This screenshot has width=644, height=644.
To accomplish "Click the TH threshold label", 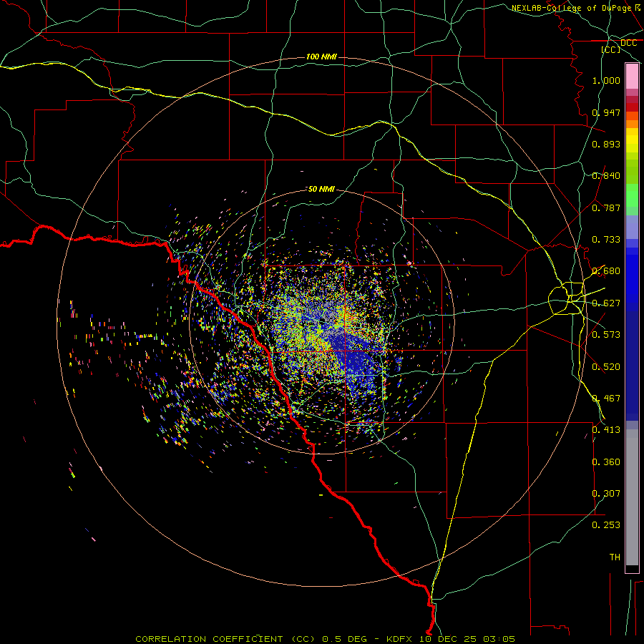I will pos(615,557).
